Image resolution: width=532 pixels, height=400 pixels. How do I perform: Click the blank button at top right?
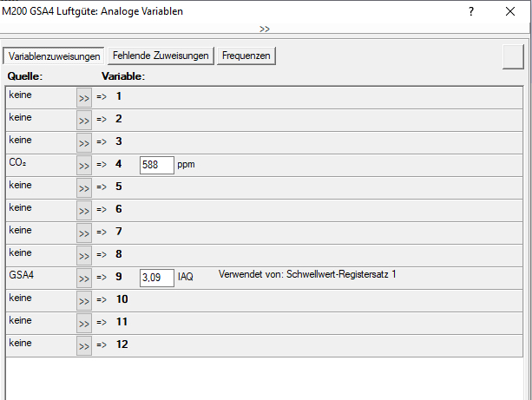[x=513, y=56]
